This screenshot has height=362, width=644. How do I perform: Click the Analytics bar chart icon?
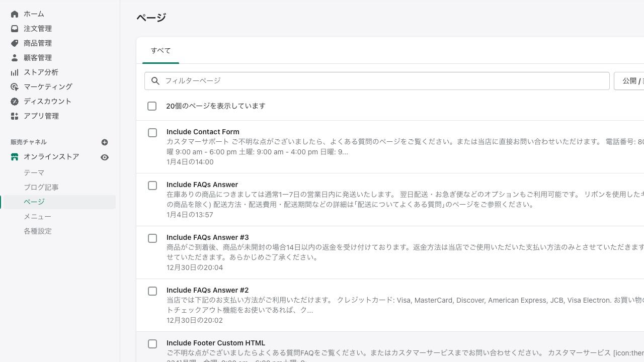click(15, 72)
